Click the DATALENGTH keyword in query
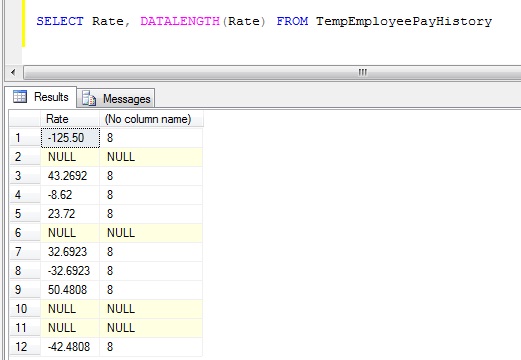The height and width of the screenshot is (360, 521). point(180,21)
